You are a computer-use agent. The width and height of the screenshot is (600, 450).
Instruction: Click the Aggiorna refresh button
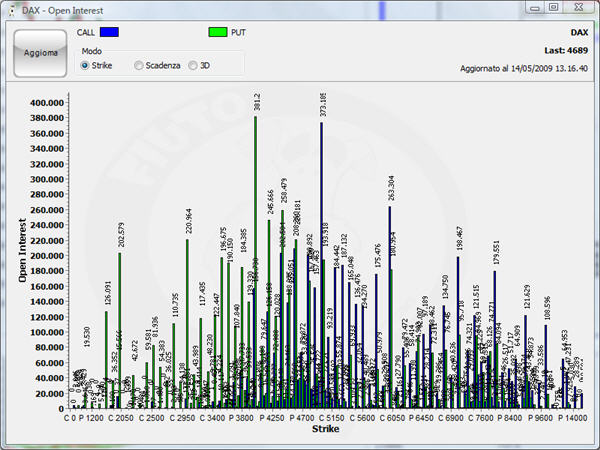point(40,51)
